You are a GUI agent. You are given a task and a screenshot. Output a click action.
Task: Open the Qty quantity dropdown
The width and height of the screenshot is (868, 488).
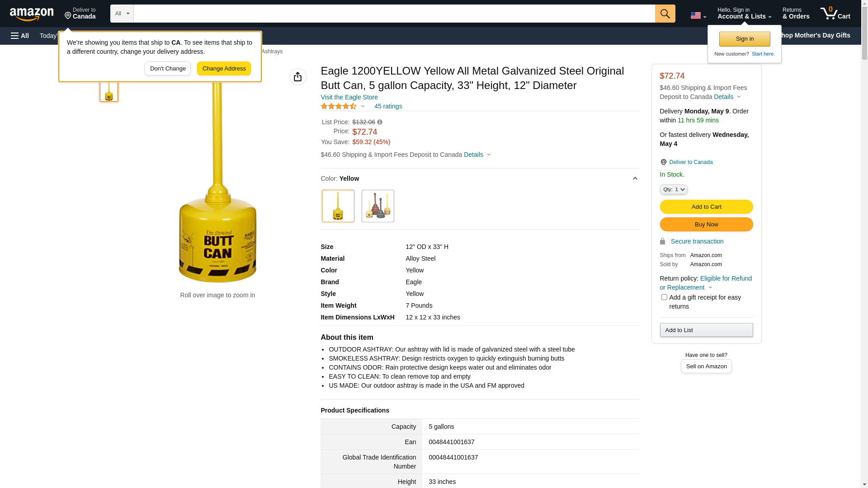click(673, 189)
